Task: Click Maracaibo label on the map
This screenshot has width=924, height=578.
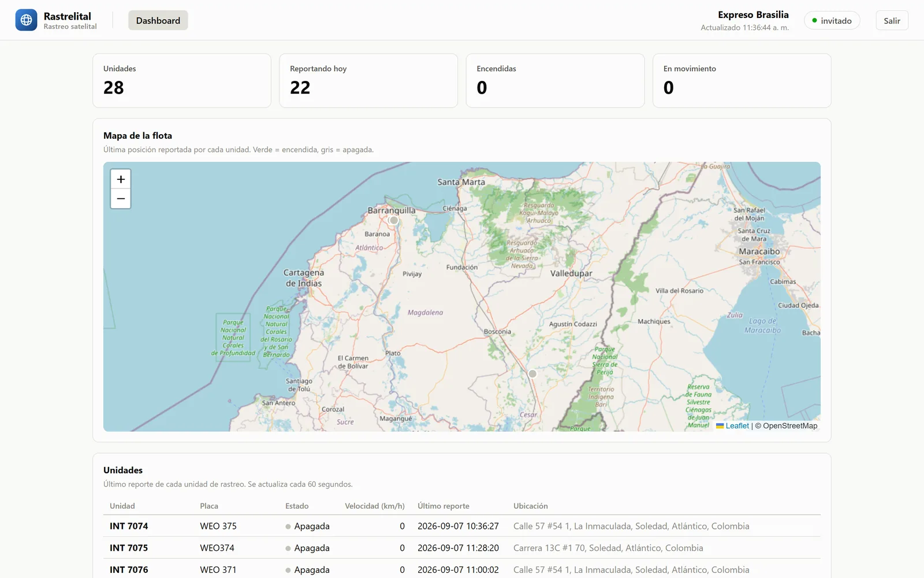Action: tap(759, 251)
